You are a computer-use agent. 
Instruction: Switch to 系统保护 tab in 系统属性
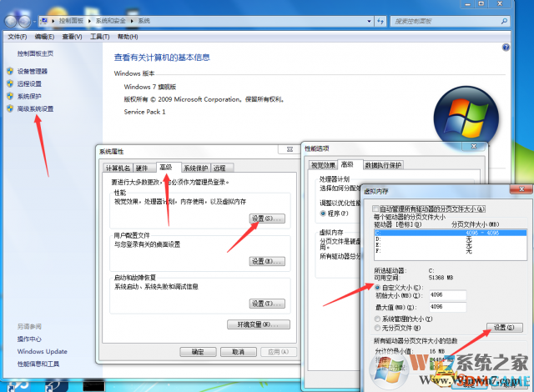click(x=196, y=168)
